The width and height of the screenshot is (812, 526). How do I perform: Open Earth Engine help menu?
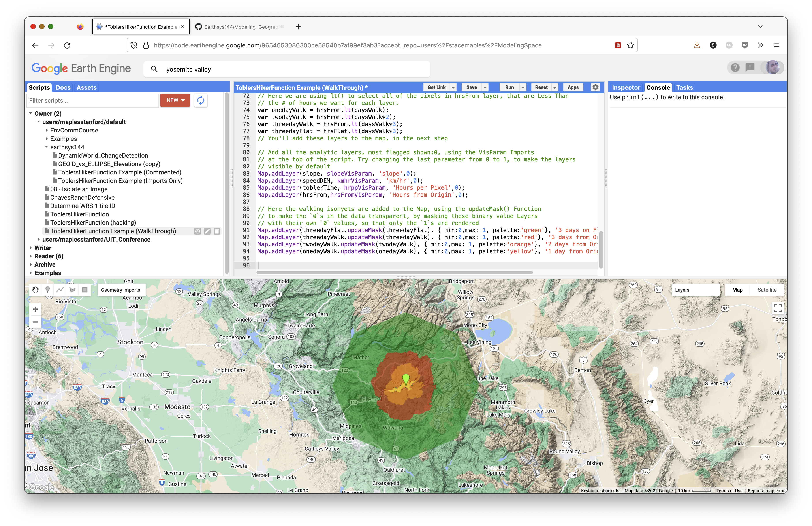tap(735, 68)
